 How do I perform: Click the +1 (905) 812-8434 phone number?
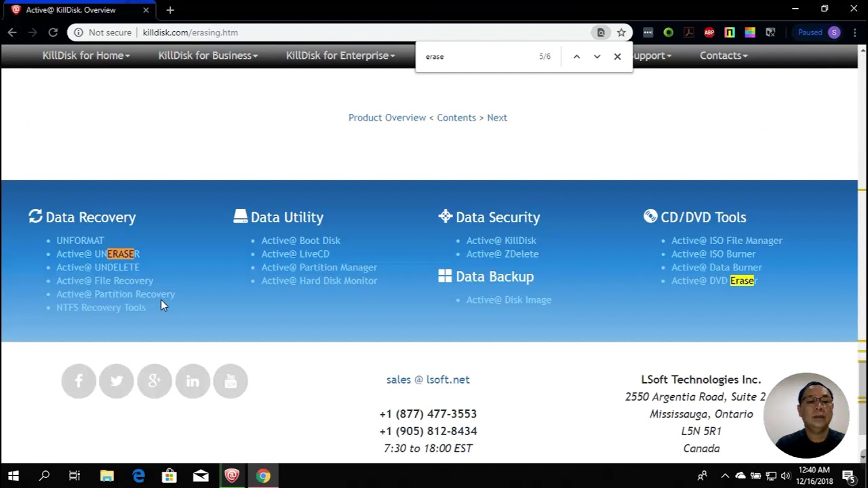tap(428, 431)
